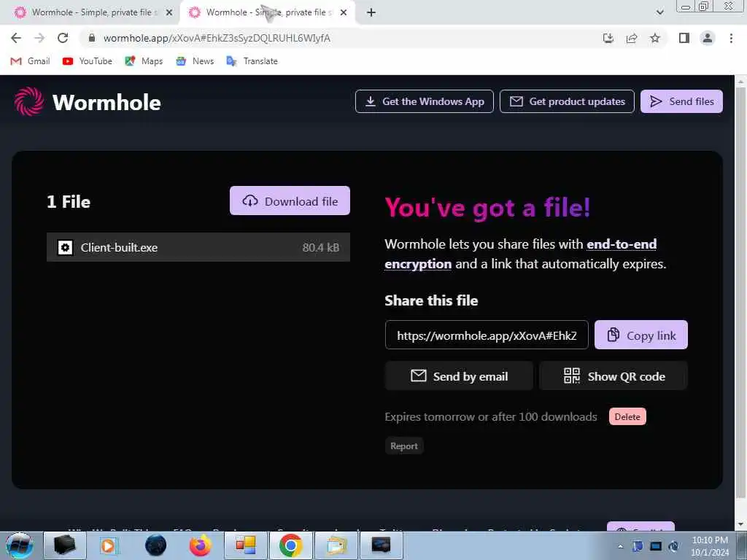Open Firefox from the taskbar
Image resolution: width=747 pixels, height=560 pixels.
pos(200,545)
